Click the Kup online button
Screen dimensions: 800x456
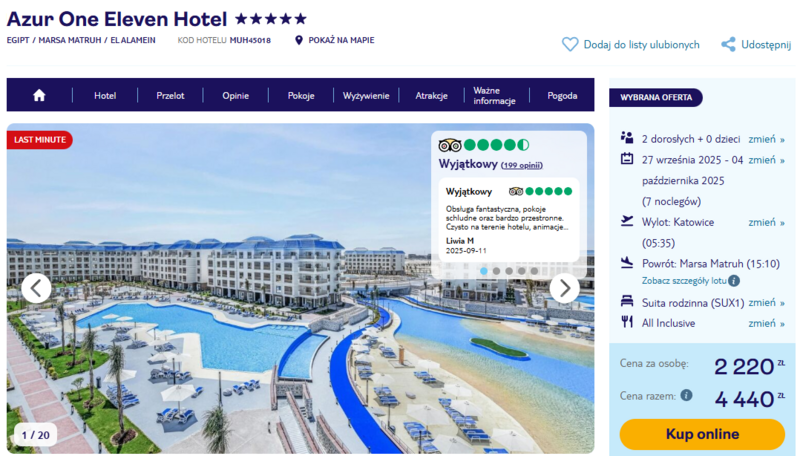click(702, 434)
